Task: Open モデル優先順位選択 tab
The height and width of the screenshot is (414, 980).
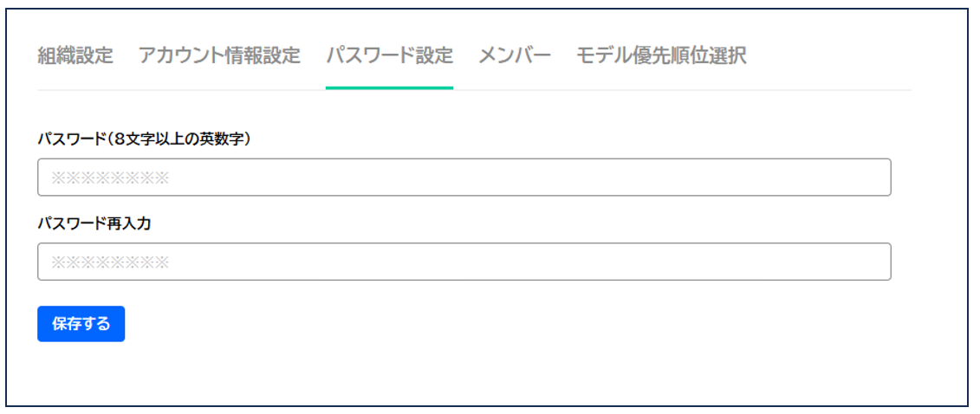Action: coord(661,56)
